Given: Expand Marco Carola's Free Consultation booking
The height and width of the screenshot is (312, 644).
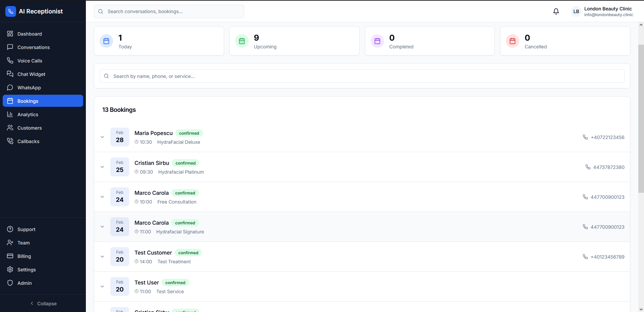Looking at the screenshot, I should 102,197.
